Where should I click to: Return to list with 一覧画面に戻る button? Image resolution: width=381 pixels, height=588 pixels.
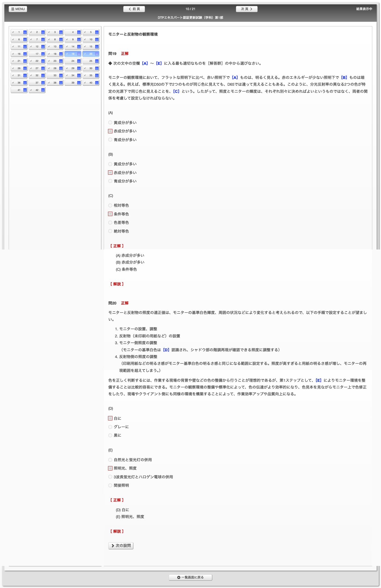pos(190,577)
